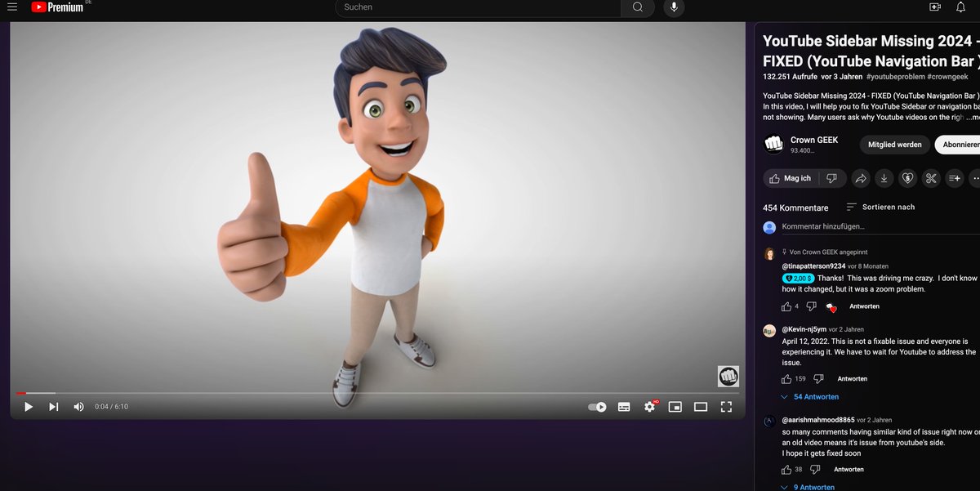The height and width of the screenshot is (491, 980).
Task: Open tinapatterson9234's avatar
Action: 769,254
